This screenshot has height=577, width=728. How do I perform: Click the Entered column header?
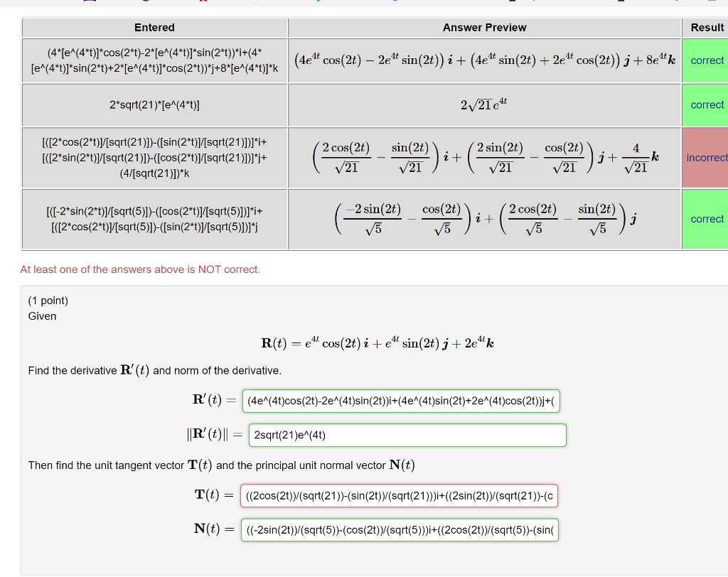pyautogui.click(x=154, y=28)
